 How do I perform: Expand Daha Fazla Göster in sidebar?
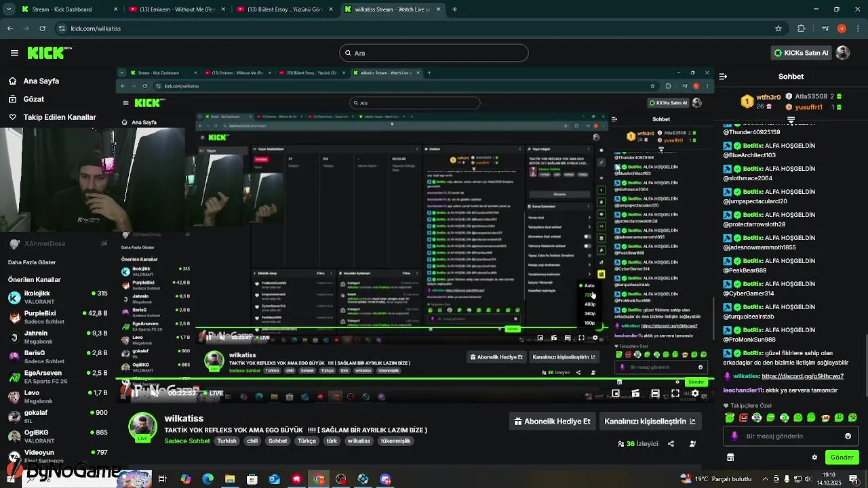(x=32, y=262)
